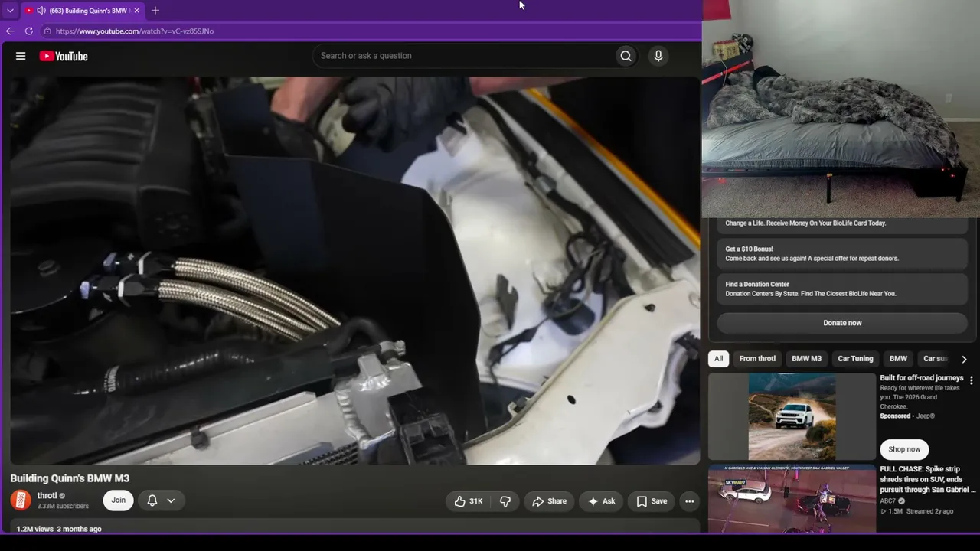The width and height of the screenshot is (980, 551).
Task: Open ad options three-dot menu for Jeep
Action: pyautogui.click(x=972, y=380)
